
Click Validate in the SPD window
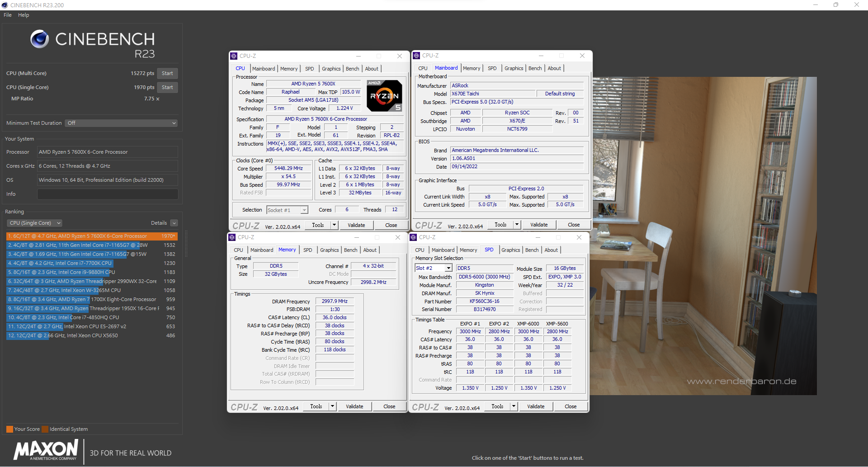(536, 406)
